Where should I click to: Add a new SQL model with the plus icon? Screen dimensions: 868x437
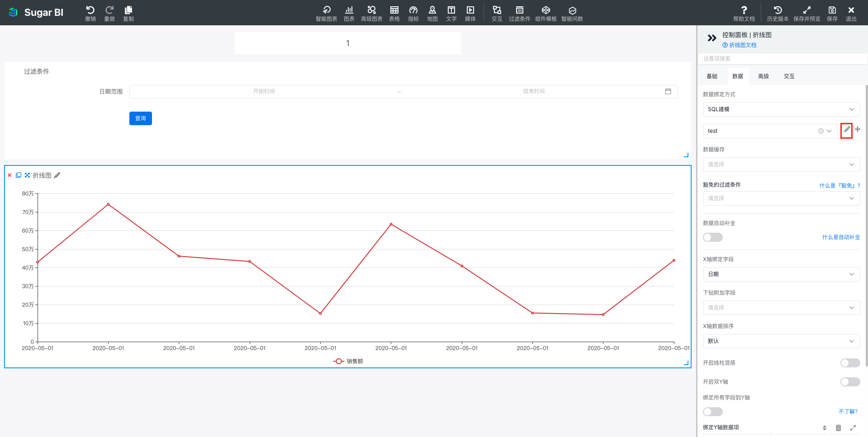[858, 129]
